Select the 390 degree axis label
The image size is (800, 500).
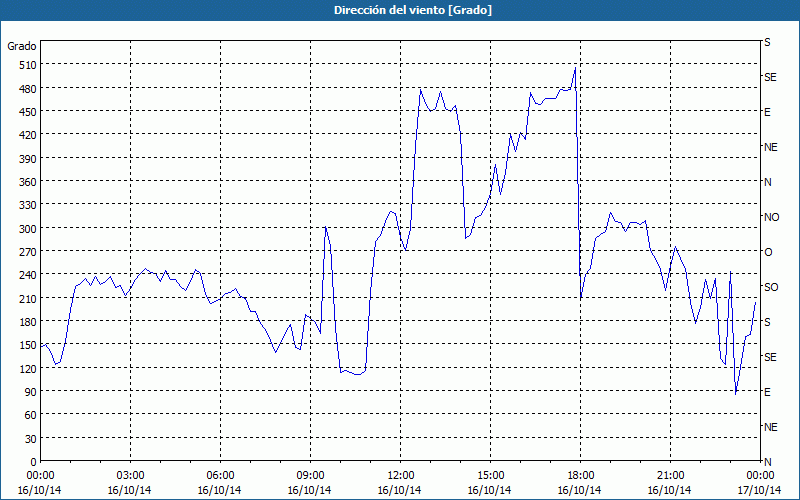pyautogui.click(x=28, y=159)
